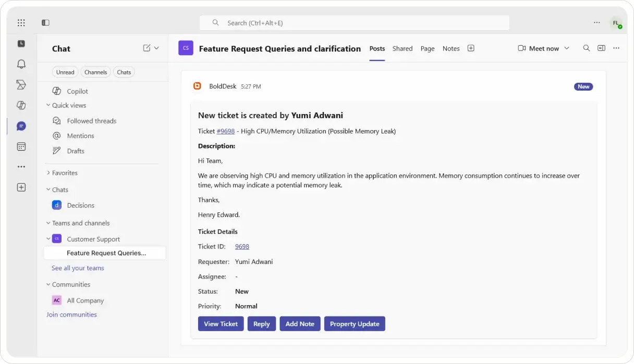The width and height of the screenshot is (634, 364).
Task: Open settings and more ellipsis in title bar
Action: click(x=597, y=23)
